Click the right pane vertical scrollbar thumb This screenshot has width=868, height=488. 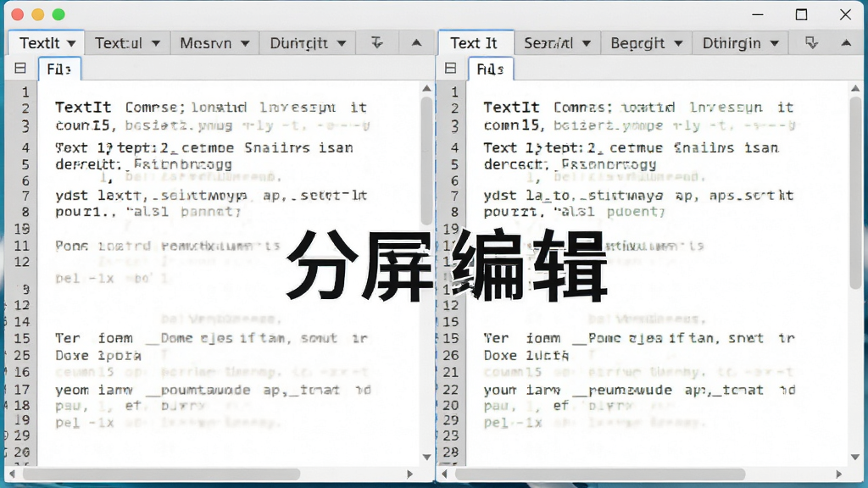click(x=855, y=192)
